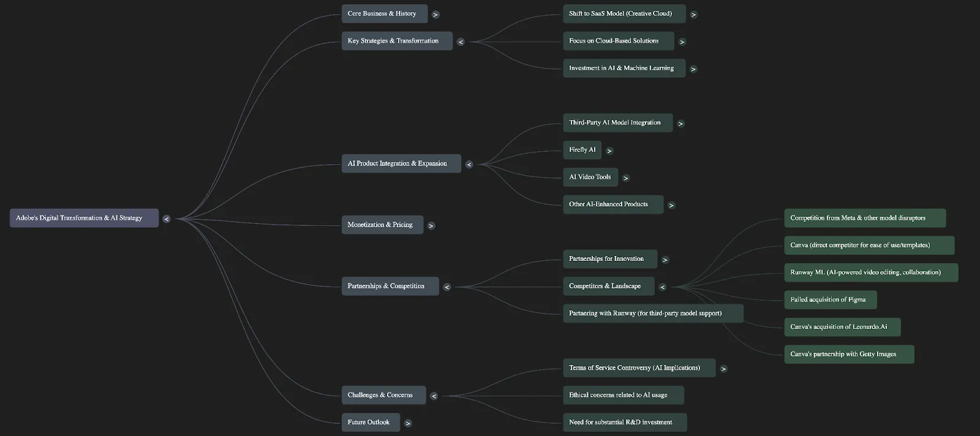Expand Focus on Cloud-Based Solutions node
980x436 pixels.
click(682, 42)
